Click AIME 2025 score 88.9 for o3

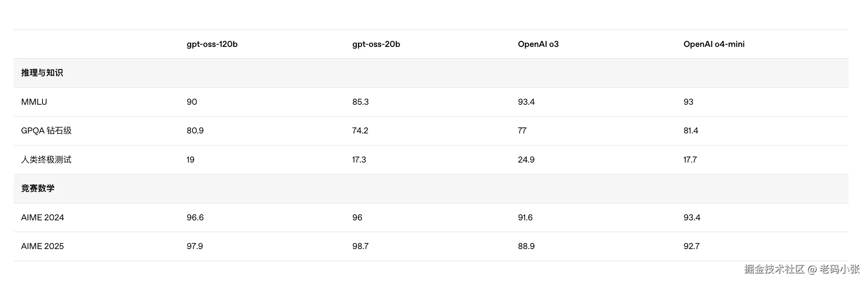pos(526,246)
